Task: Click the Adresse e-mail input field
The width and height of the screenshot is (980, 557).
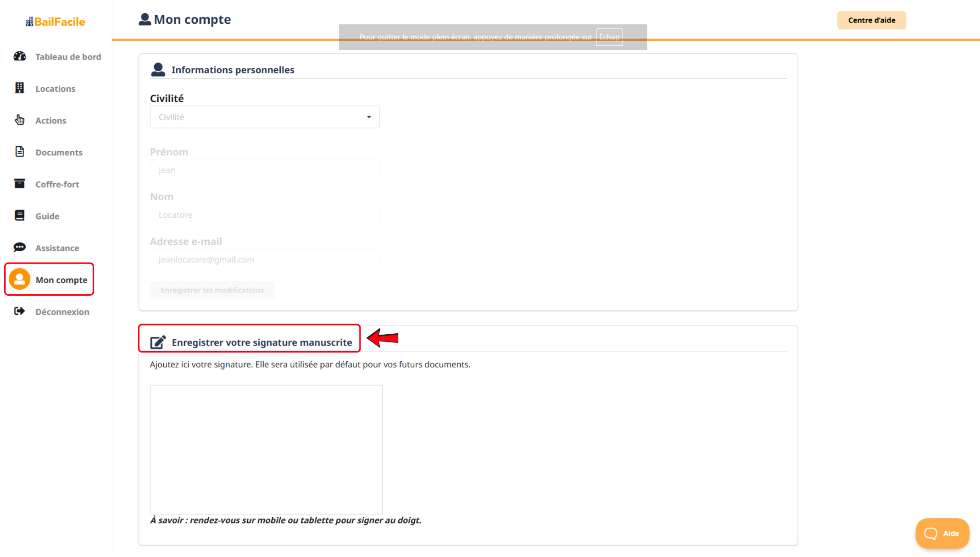Action: 264,259
